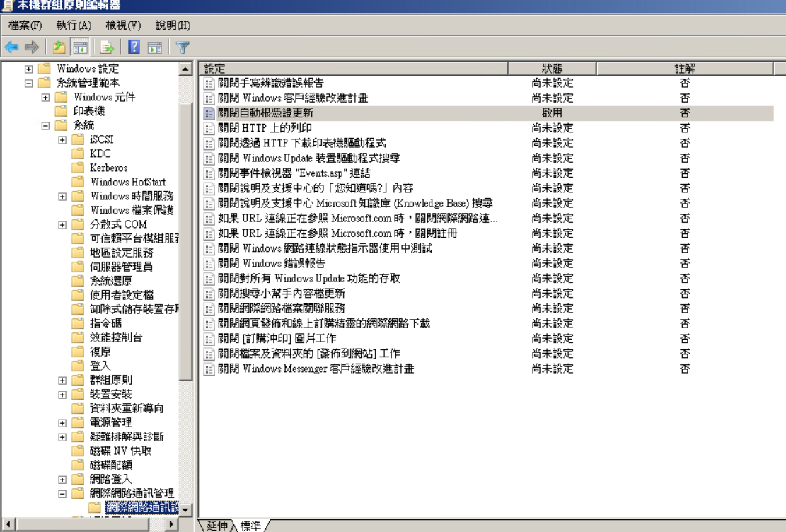Toggle the Show/Hide Action Pane button

(155, 47)
